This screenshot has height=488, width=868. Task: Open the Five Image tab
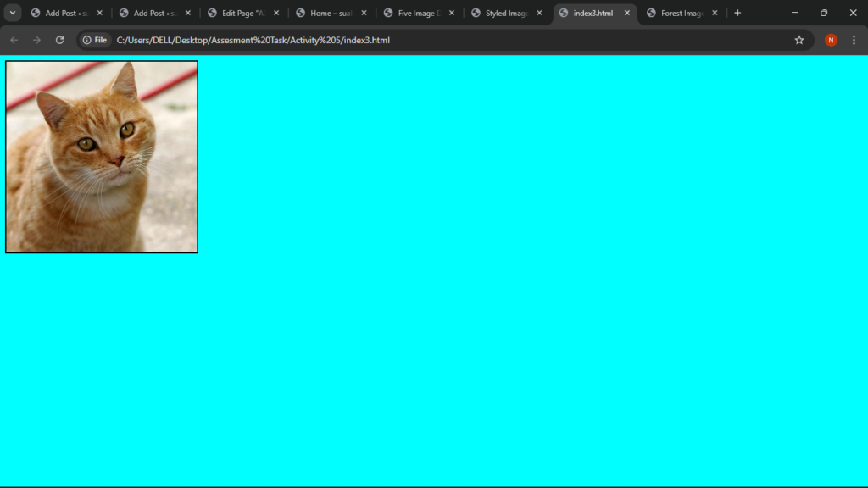tap(418, 13)
